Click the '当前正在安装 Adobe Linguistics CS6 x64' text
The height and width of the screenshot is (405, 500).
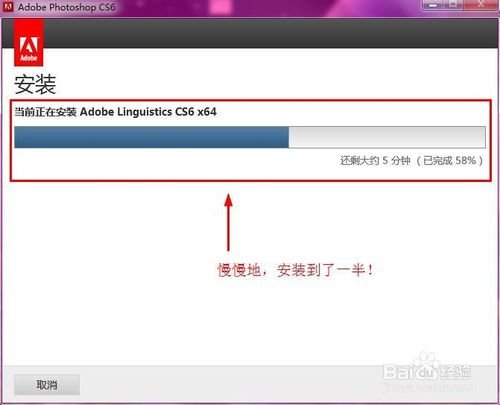click(x=115, y=112)
